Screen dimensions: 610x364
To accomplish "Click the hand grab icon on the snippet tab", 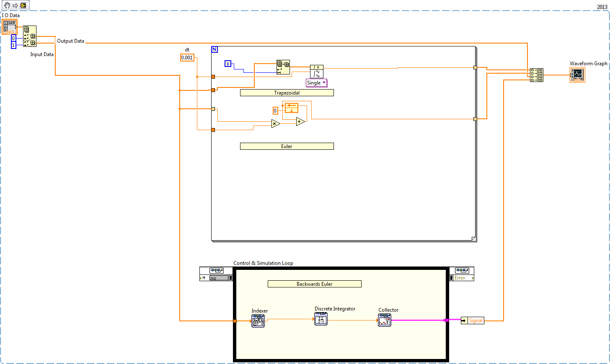I will [7, 5].
